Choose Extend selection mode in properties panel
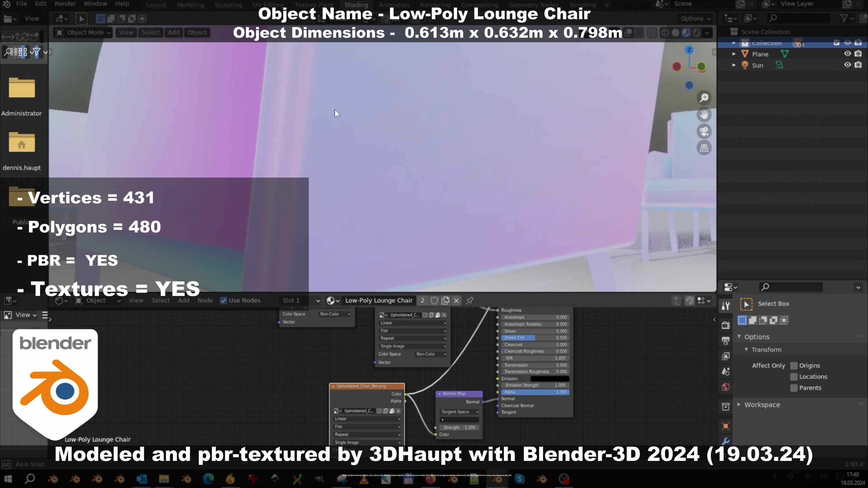Screen dimensions: 868x488 pos(753,320)
